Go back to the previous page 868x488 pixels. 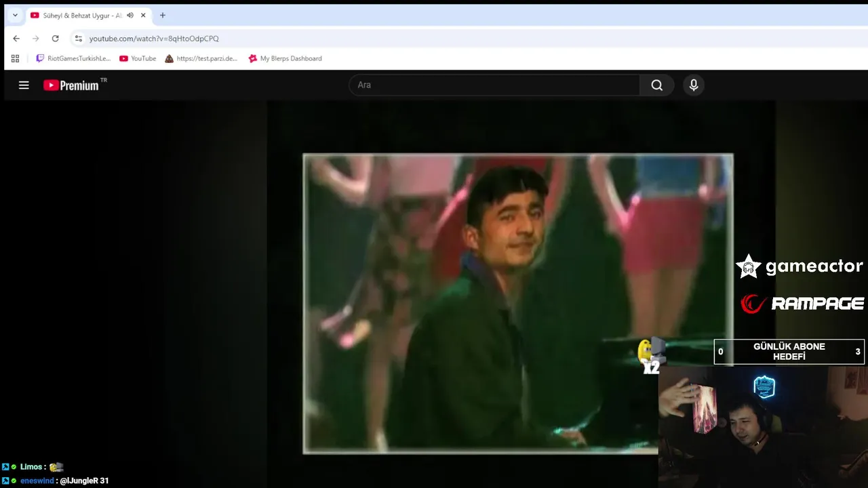[16, 39]
